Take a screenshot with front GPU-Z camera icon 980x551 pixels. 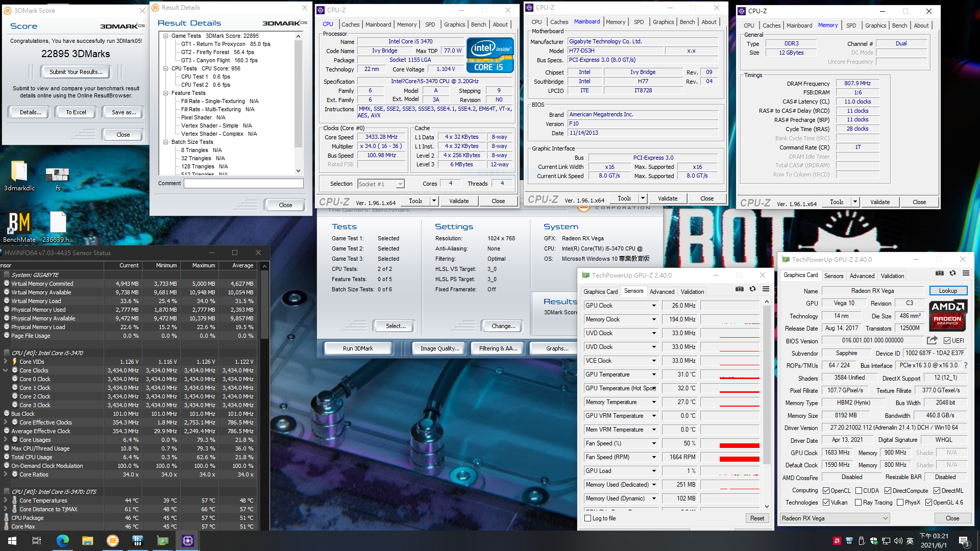(x=939, y=273)
